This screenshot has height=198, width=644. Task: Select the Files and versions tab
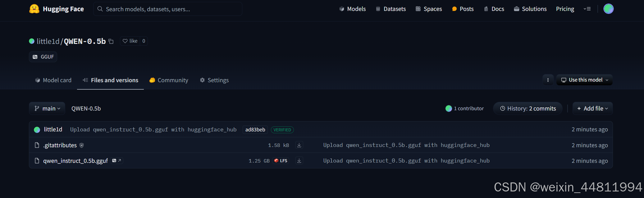(110, 80)
